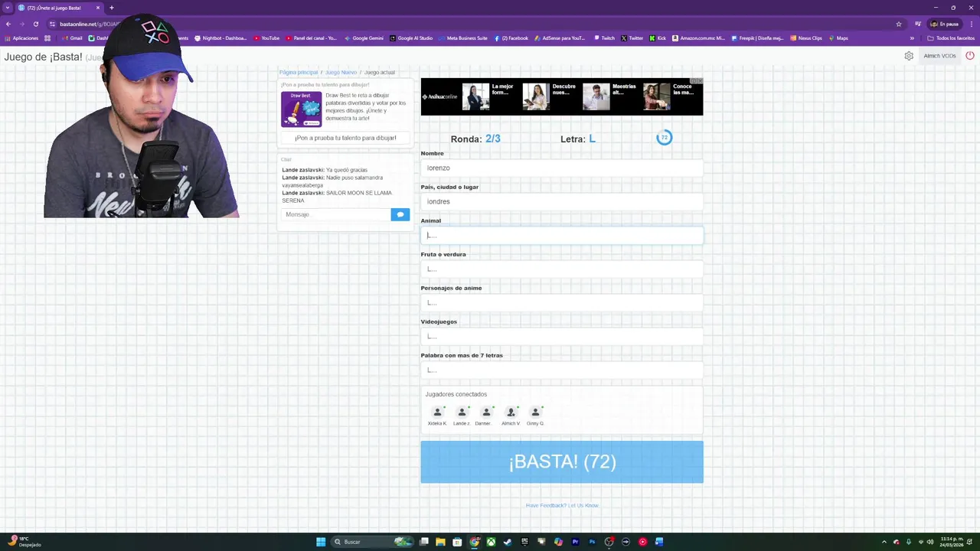This screenshot has height=551, width=980.
Task: Focus Palabra con mas de 7 letras field
Action: click(x=562, y=370)
